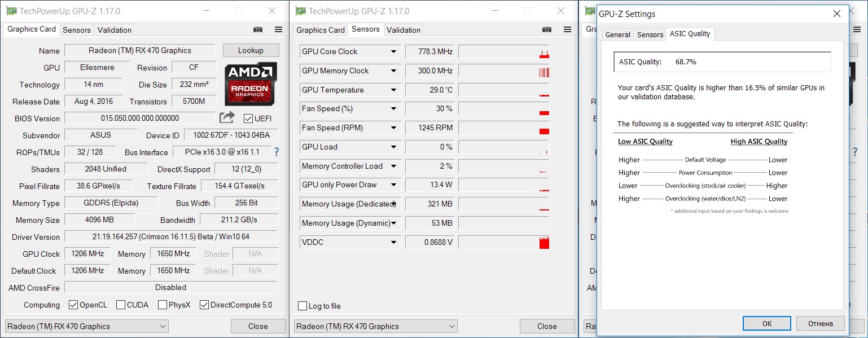Open the Fan Speed (%) sensor dropdown
Viewport: 868px width, 338px height.
pos(394,108)
